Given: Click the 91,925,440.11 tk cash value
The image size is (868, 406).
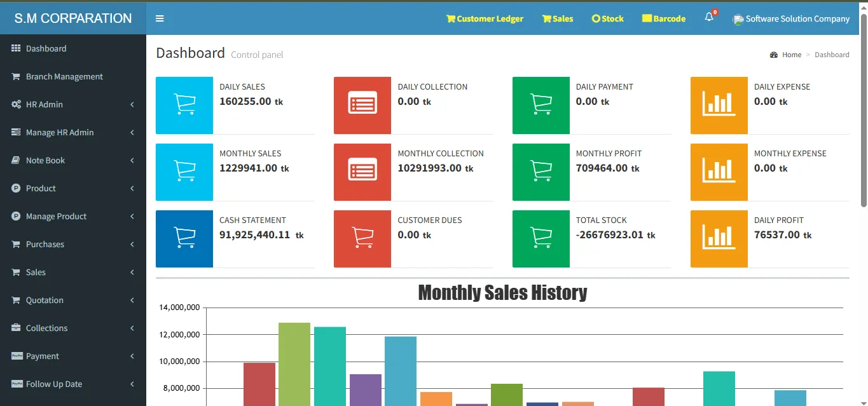Looking at the screenshot, I should 261,234.
